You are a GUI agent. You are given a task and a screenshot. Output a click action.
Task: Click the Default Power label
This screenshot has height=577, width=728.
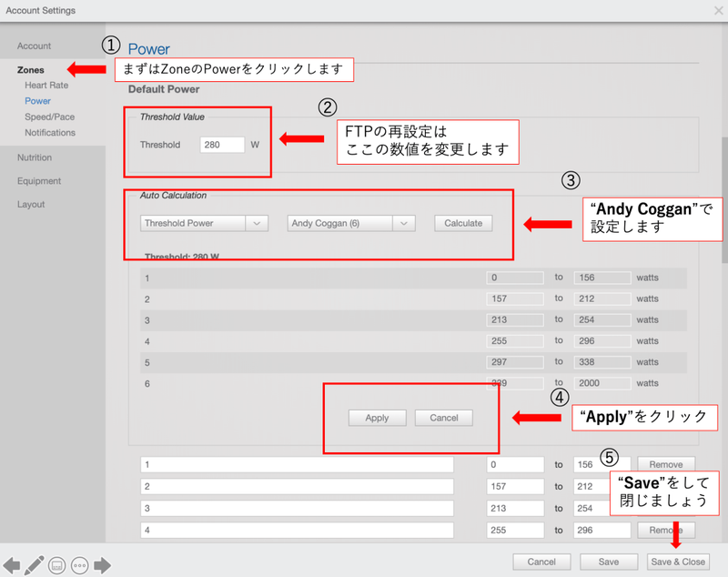point(164,89)
